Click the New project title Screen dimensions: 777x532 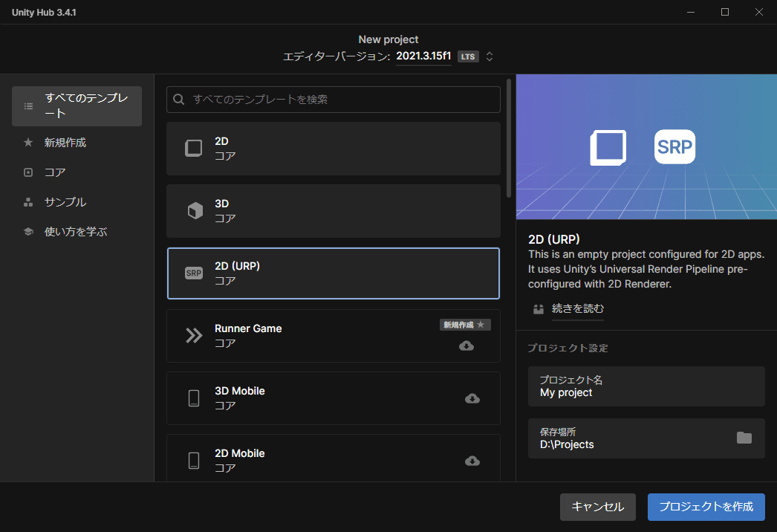[x=388, y=39]
